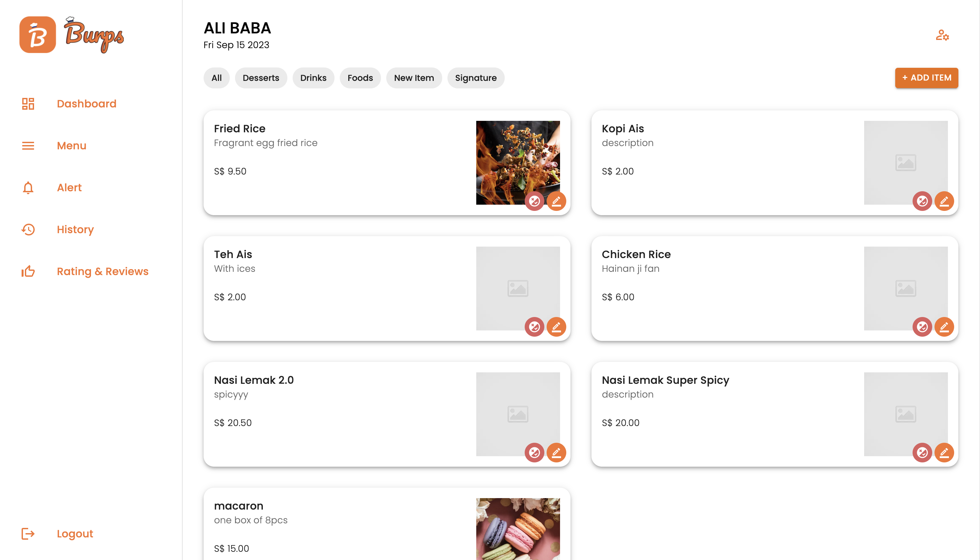
Task: Edit the Fried Rice item with pencil icon
Action: coord(556,201)
